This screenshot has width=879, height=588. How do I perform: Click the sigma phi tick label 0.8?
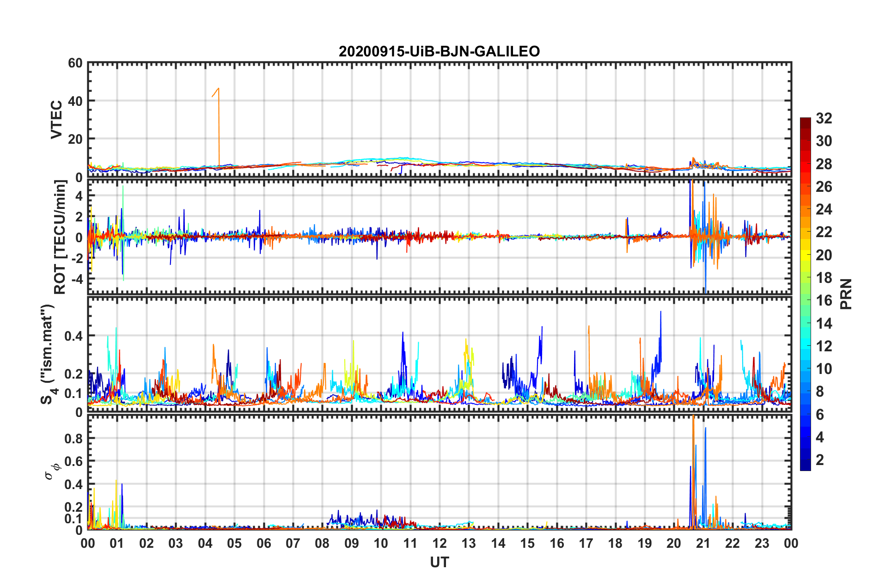[x=73, y=438]
